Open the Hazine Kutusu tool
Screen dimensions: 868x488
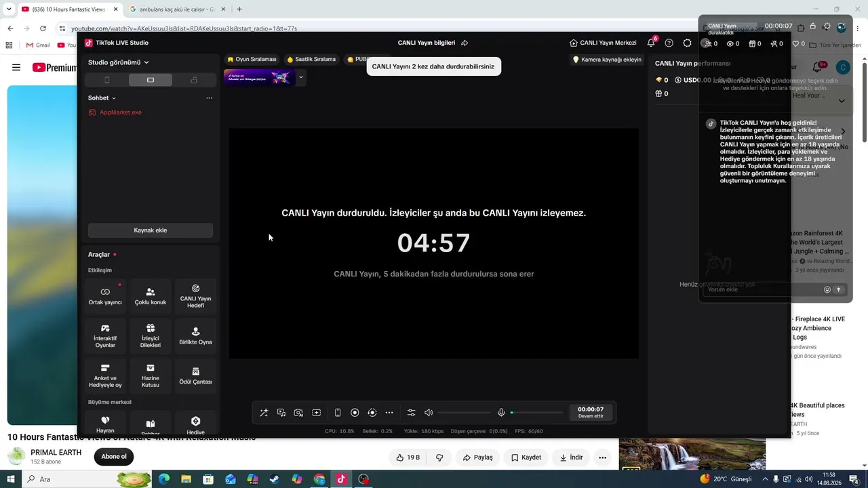(151, 376)
